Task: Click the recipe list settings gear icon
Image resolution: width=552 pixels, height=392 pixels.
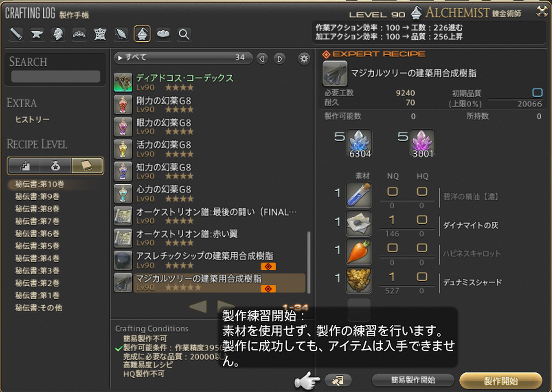Action: [304, 59]
